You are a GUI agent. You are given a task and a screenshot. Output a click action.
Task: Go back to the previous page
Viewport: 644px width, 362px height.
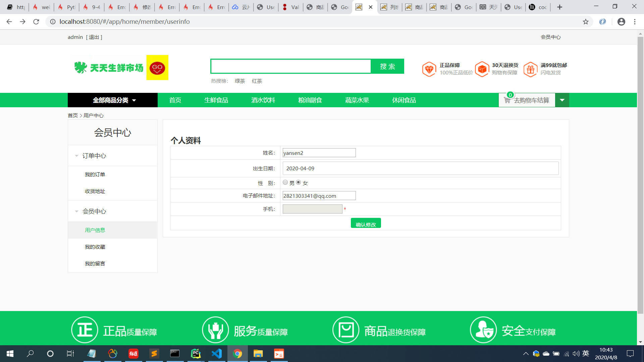[9, 22]
